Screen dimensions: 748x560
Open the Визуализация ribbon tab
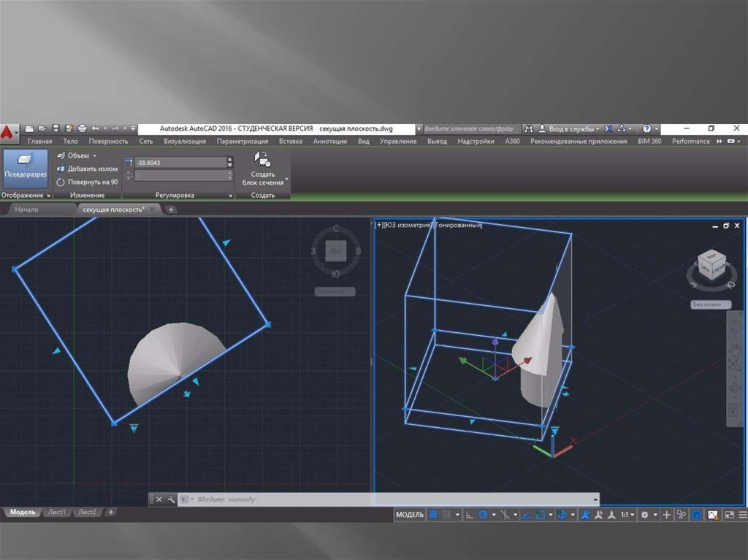click(185, 141)
